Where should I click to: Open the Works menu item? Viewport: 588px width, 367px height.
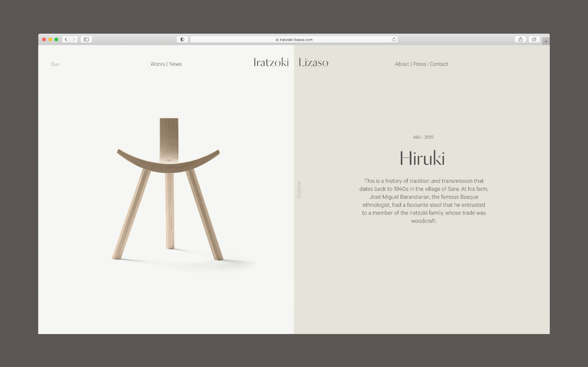pos(158,64)
